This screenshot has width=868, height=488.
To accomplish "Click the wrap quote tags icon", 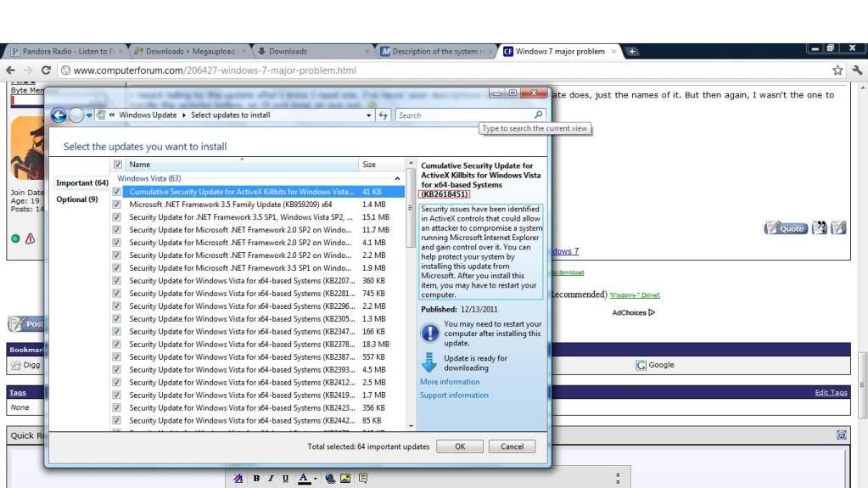I will [x=363, y=478].
